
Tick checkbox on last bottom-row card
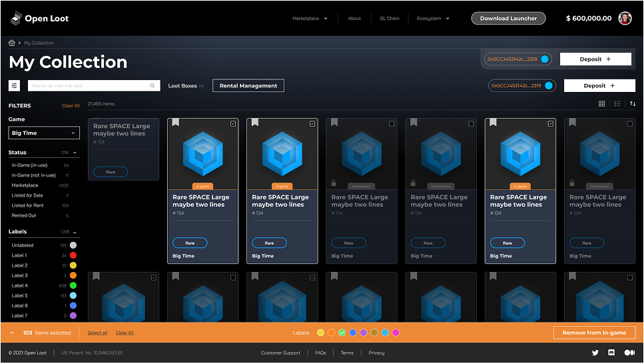pos(630,277)
